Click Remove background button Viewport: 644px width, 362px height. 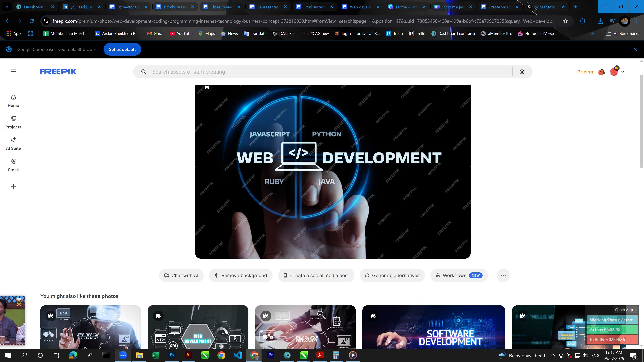pos(240,275)
